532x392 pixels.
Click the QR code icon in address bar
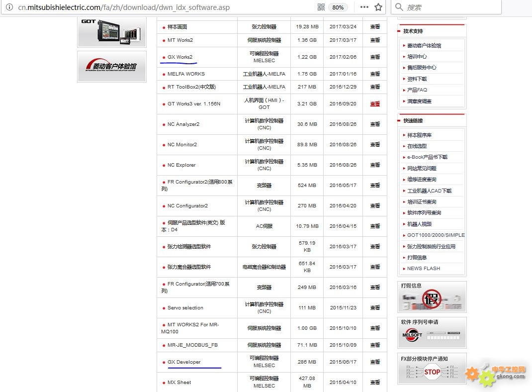(321, 7)
